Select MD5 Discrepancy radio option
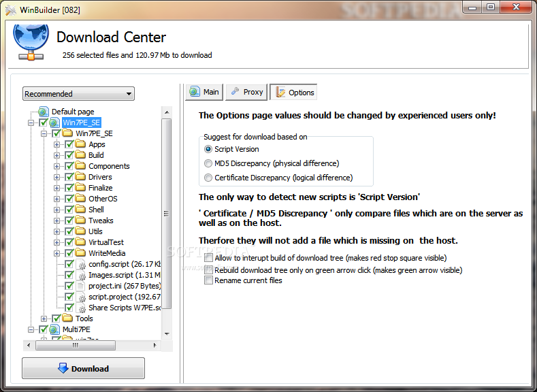Image resolution: width=537 pixels, height=392 pixels. tap(208, 163)
